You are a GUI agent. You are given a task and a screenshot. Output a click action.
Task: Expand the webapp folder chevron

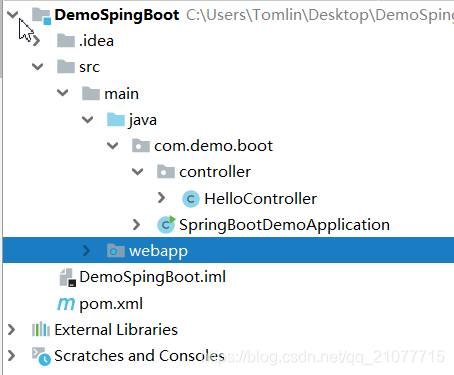(86, 250)
